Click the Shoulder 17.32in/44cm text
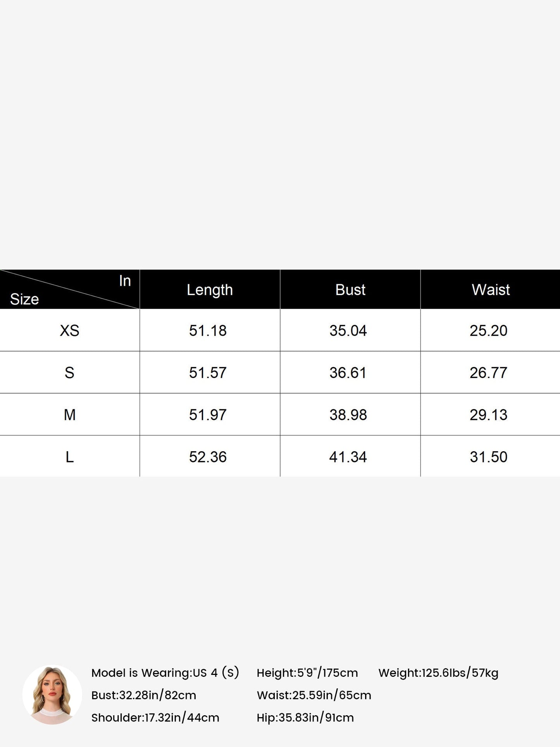The image size is (560, 747). point(155,718)
